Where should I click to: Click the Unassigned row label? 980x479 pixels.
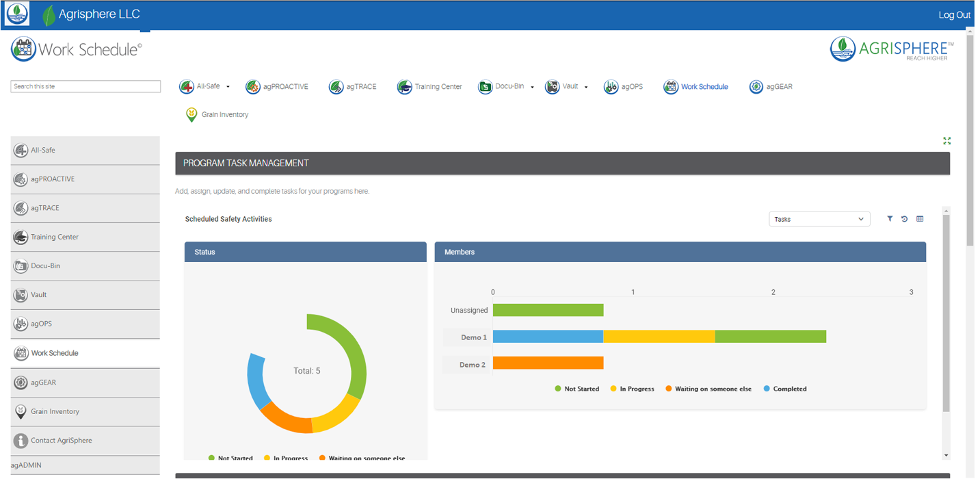pyautogui.click(x=469, y=310)
